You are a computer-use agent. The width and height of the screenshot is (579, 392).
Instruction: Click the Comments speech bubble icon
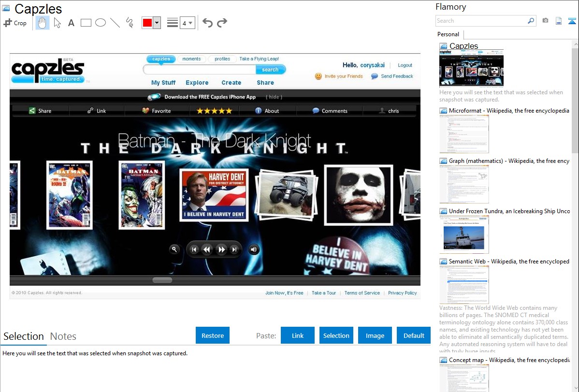316,111
